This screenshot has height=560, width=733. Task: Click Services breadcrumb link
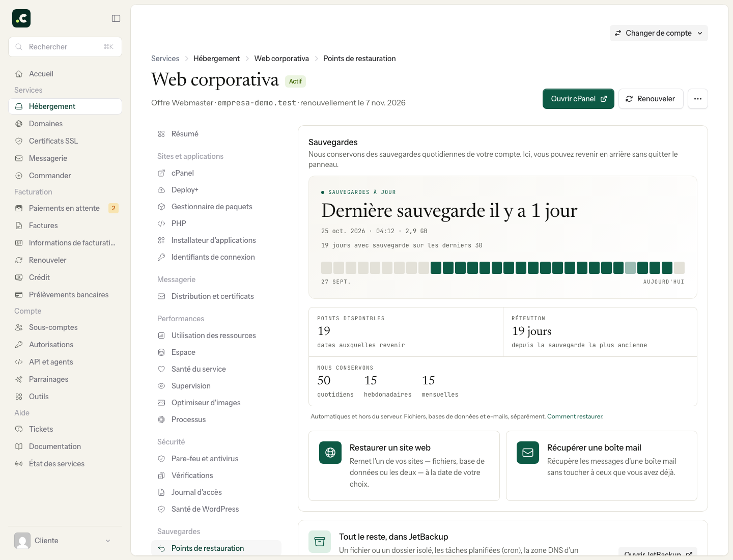tap(165, 59)
